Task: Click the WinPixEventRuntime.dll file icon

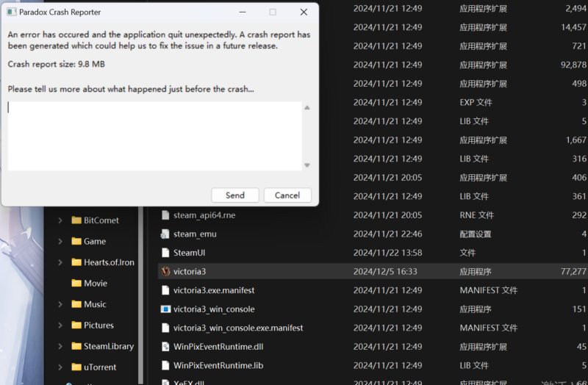Action: tap(165, 347)
